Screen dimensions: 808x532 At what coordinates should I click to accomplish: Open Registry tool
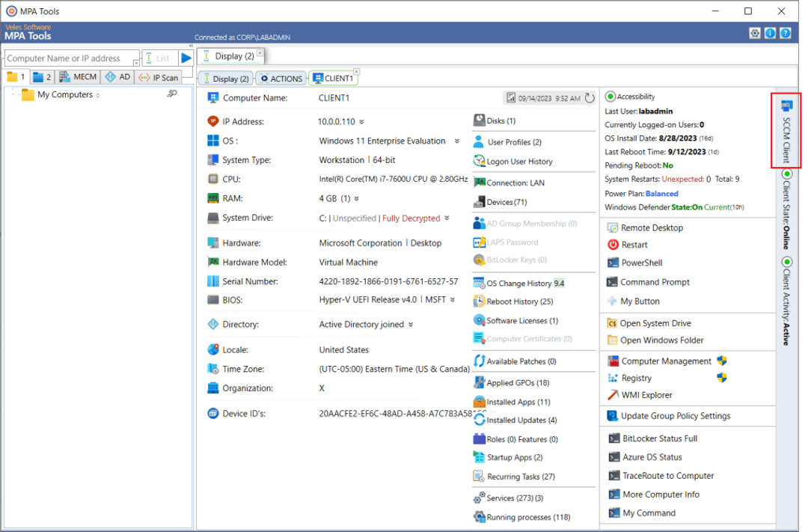630,378
